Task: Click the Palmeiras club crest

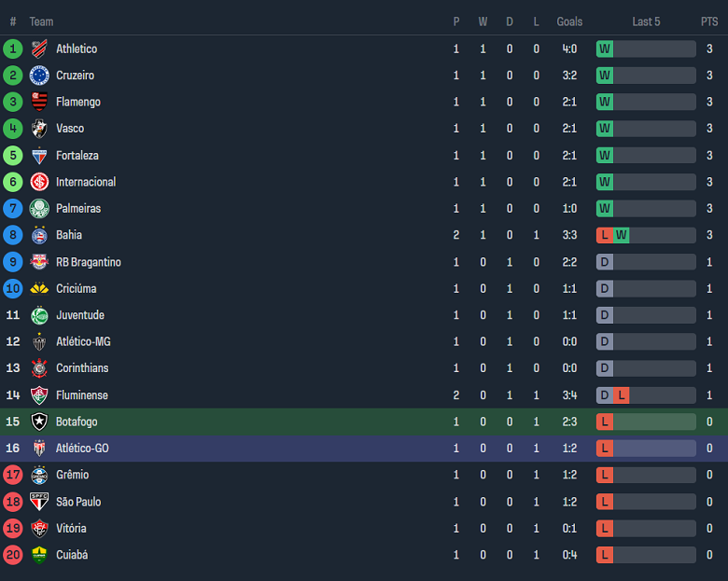Action: (x=39, y=208)
